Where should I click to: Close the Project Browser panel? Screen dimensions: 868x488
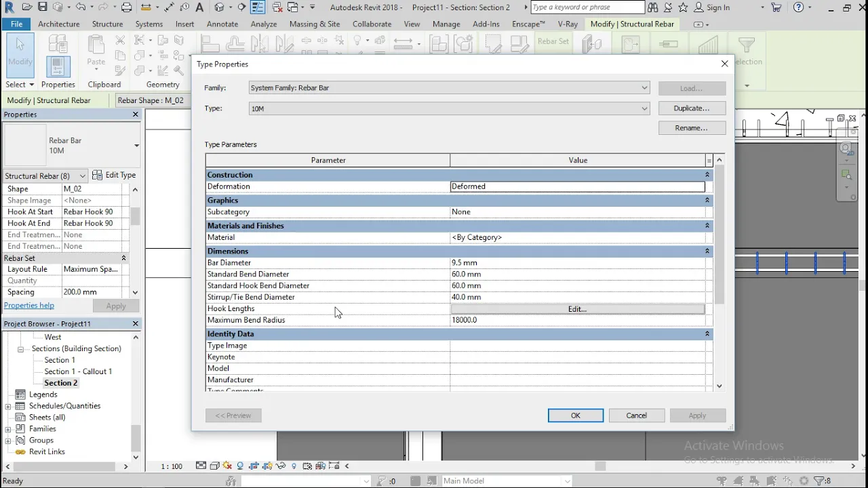pos(136,324)
